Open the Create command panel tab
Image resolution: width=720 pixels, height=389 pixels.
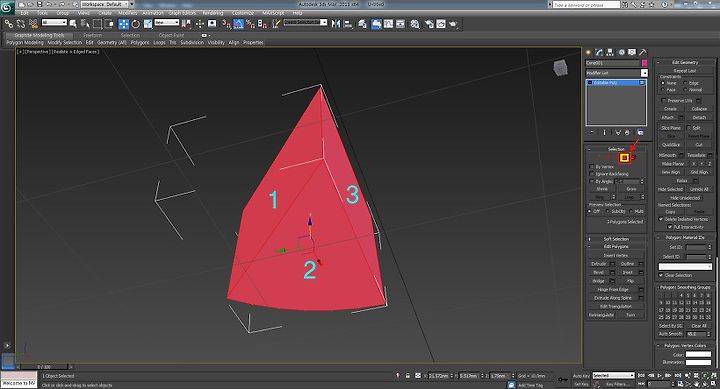589,52
